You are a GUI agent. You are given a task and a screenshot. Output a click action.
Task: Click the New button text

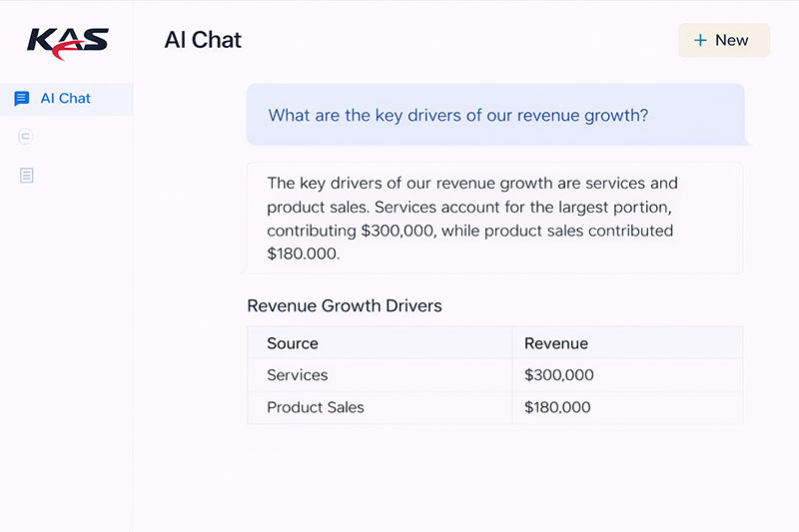click(x=732, y=40)
